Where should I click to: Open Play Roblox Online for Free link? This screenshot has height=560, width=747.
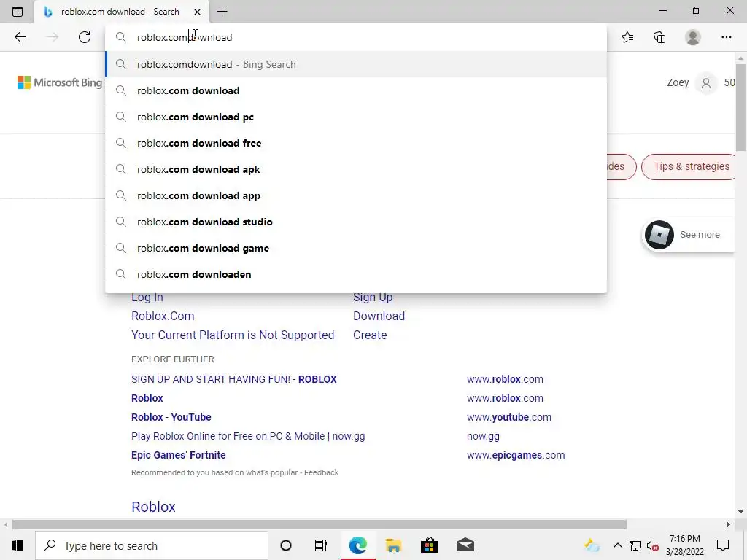pyautogui.click(x=248, y=436)
